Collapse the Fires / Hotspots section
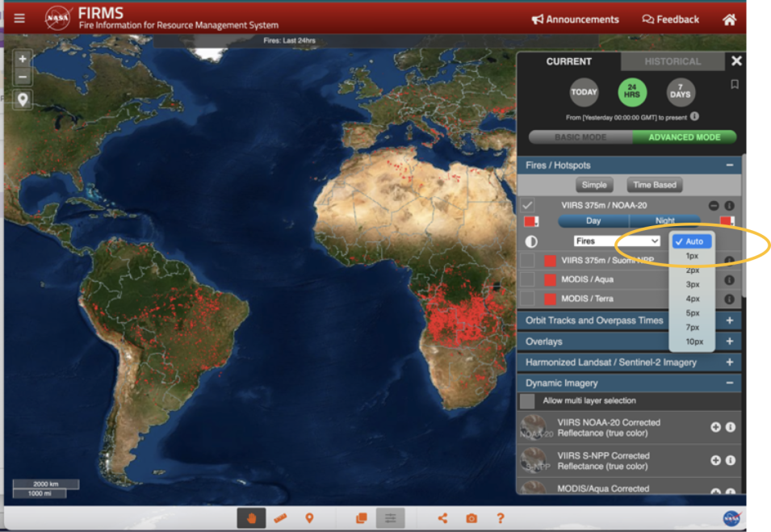The width and height of the screenshot is (771, 532). [x=730, y=165]
